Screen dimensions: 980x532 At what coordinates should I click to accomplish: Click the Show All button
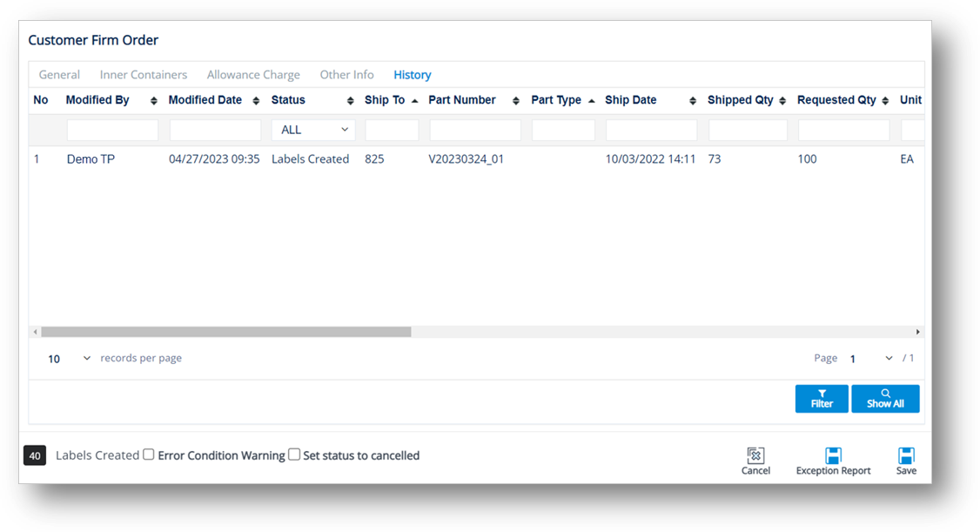[885, 399]
